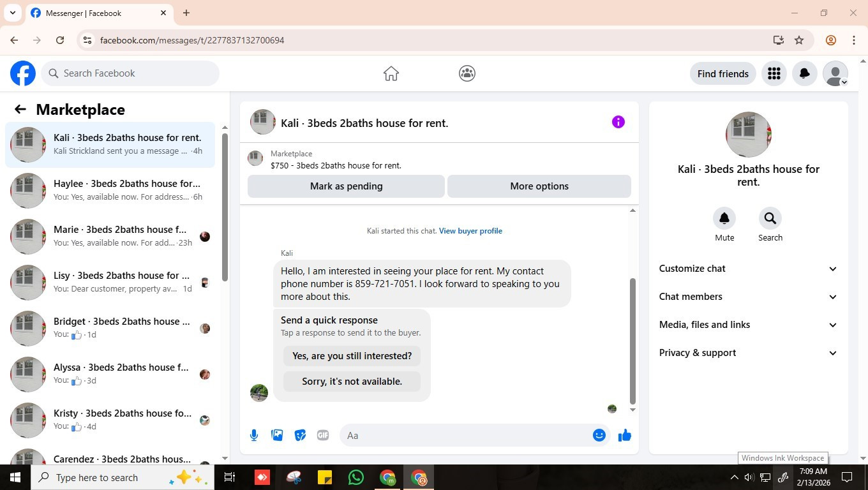The image size is (868, 490).
Task: Click the '$750 - 3beds 2baths house for rent.' text
Action: [x=336, y=165]
